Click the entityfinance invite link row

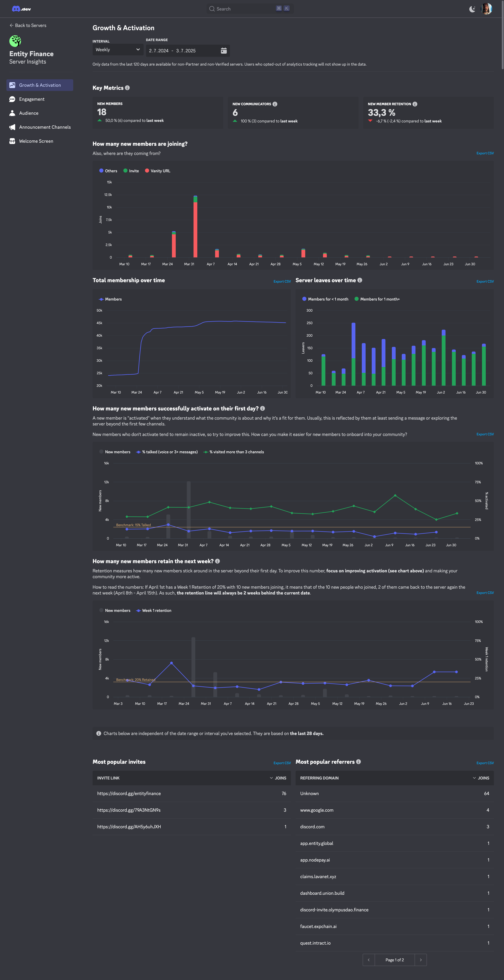click(x=191, y=794)
